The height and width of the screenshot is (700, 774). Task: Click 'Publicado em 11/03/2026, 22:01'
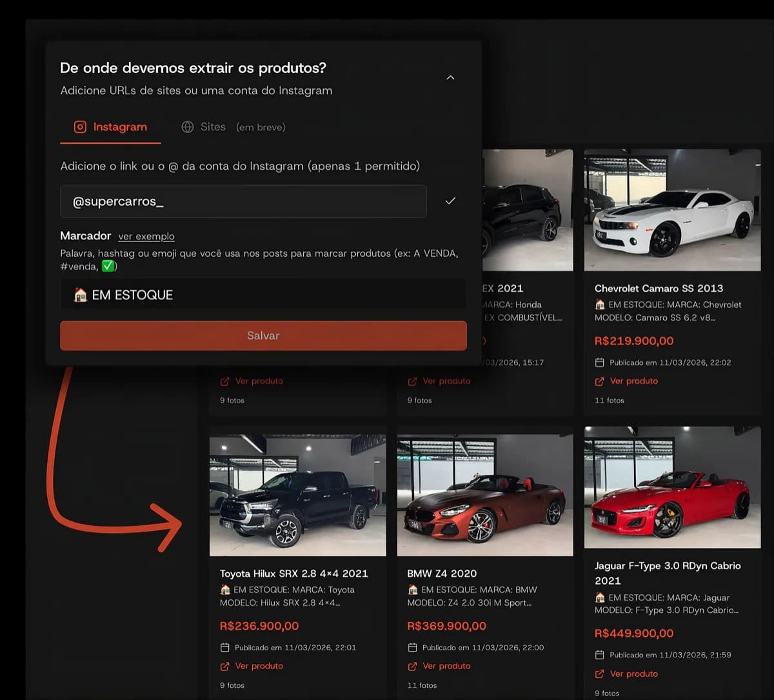(x=295, y=647)
